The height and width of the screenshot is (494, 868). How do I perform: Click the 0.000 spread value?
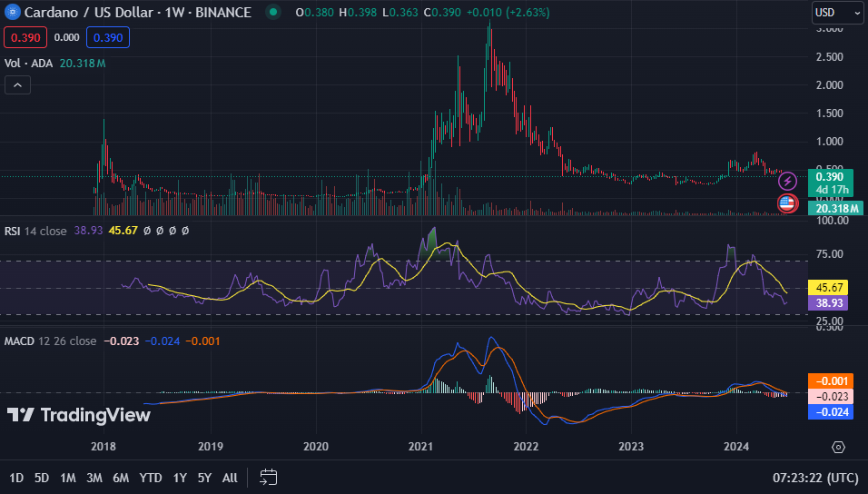66,37
